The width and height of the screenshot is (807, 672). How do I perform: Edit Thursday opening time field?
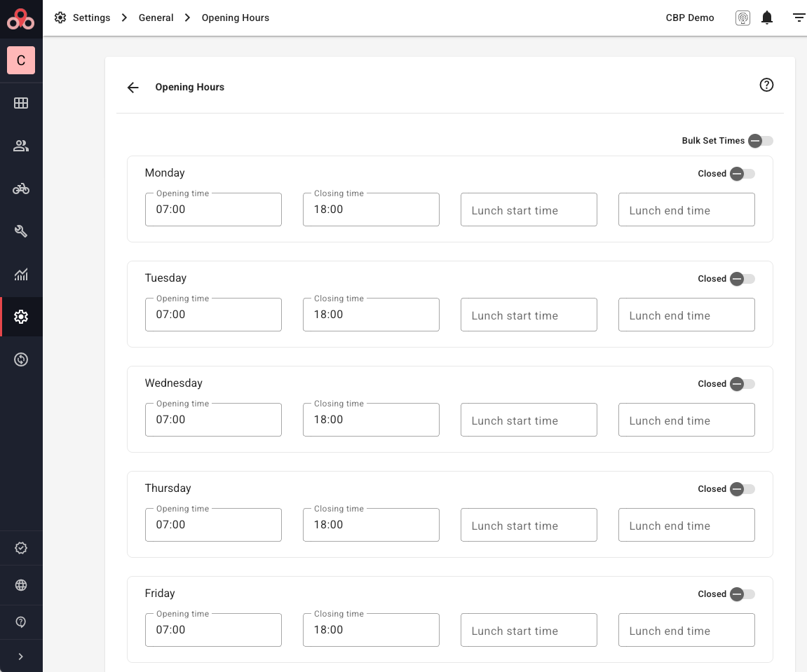[x=213, y=525]
